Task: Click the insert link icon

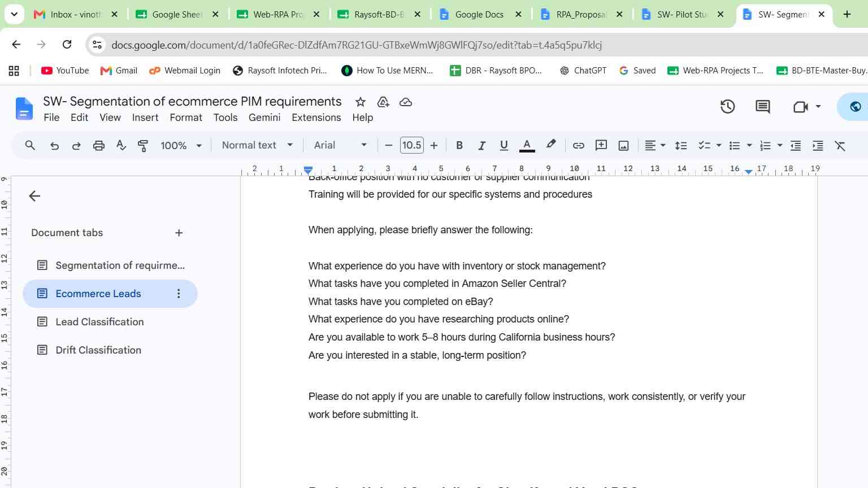Action: [x=578, y=146]
